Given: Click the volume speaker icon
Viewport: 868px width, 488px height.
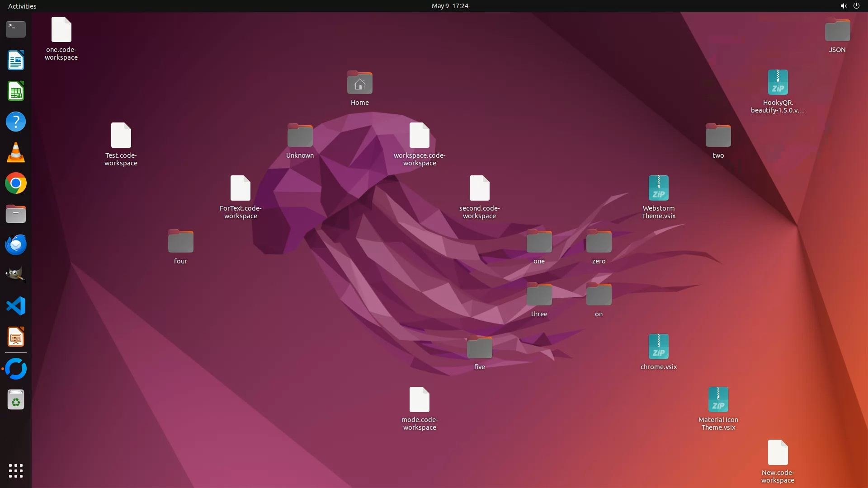Looking at the screenshot, I should (x=843, y=6).
